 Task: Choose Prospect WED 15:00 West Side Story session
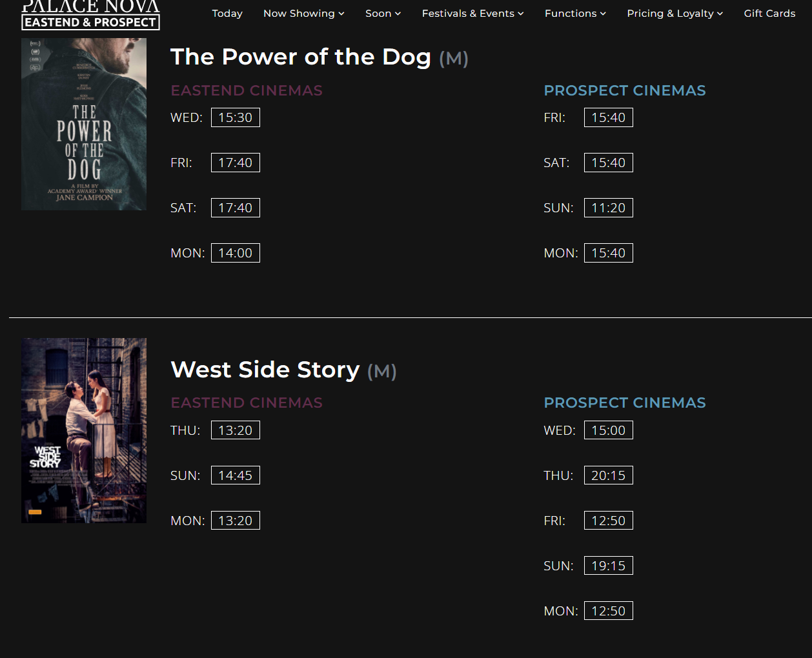point(609,430)
